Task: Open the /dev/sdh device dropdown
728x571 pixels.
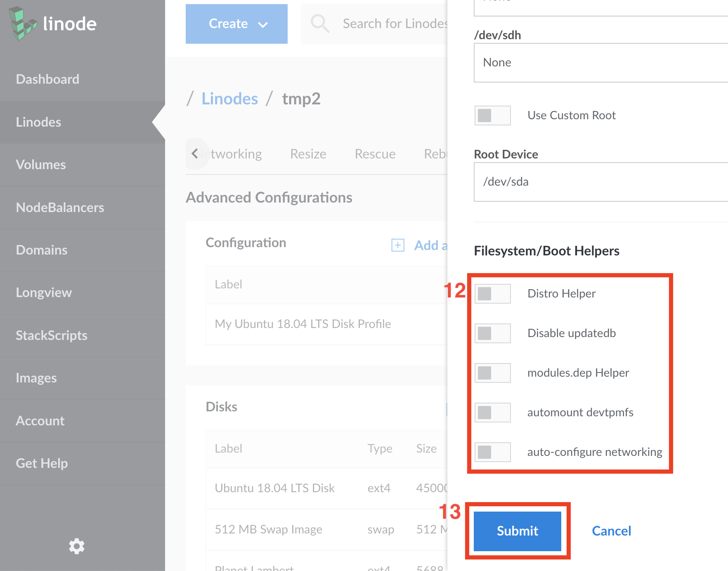Action: pos(601,63)
